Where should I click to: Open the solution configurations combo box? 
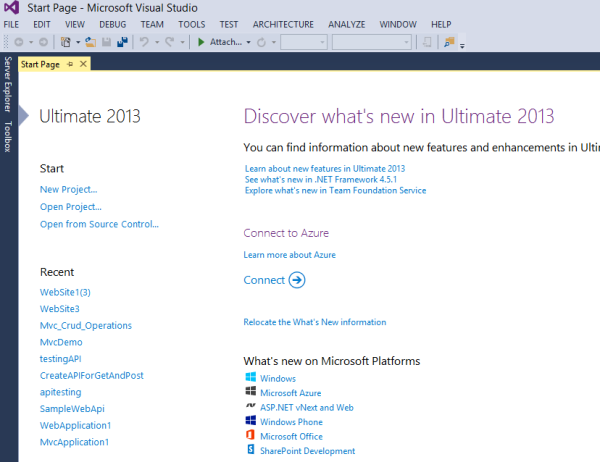[303, 42]
